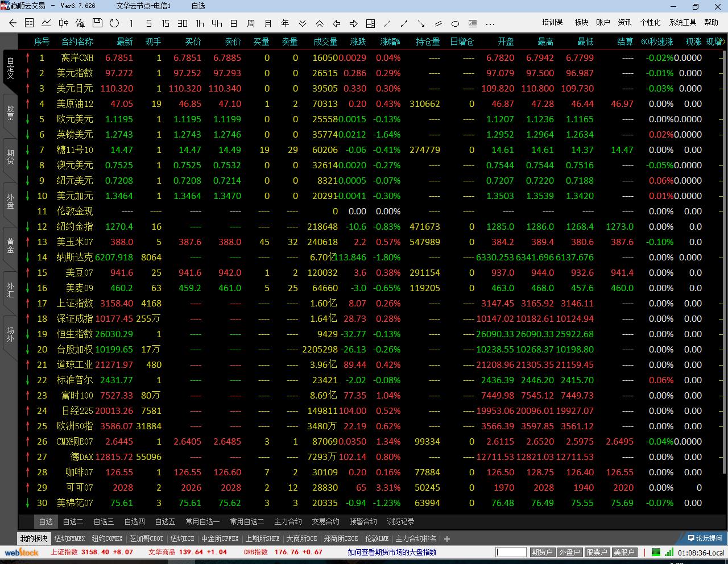Screen dimensions: 728x564
Task: Select the line segment drawing tool
Action: coord(404,23)
